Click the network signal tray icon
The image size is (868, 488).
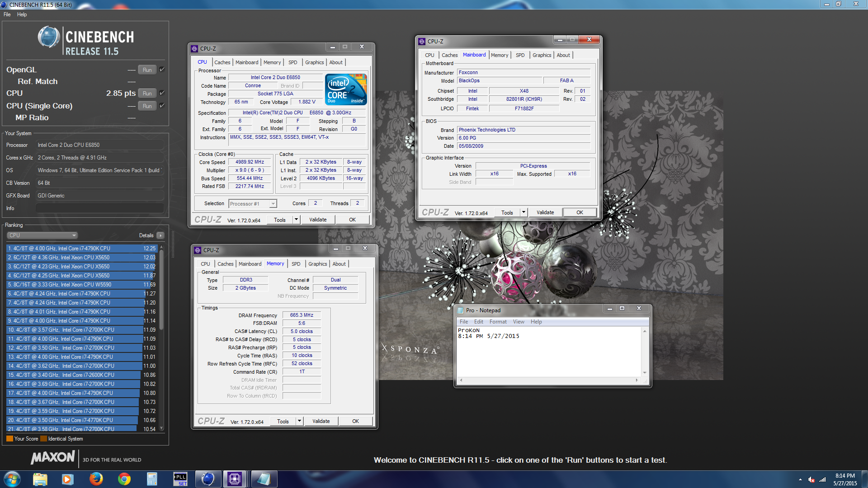[x=822, y=479]
